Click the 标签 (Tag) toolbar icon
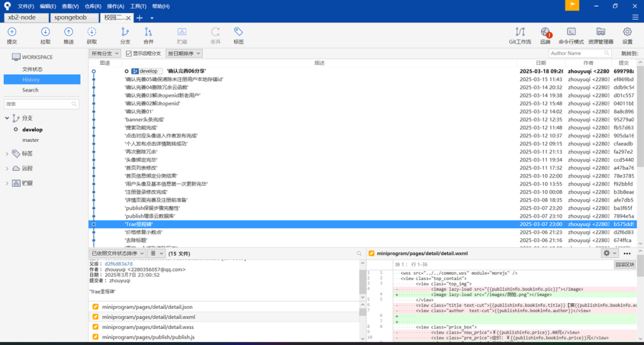This screenshot has width=644, height=345. pyautogui.click(x=239, y=32)
